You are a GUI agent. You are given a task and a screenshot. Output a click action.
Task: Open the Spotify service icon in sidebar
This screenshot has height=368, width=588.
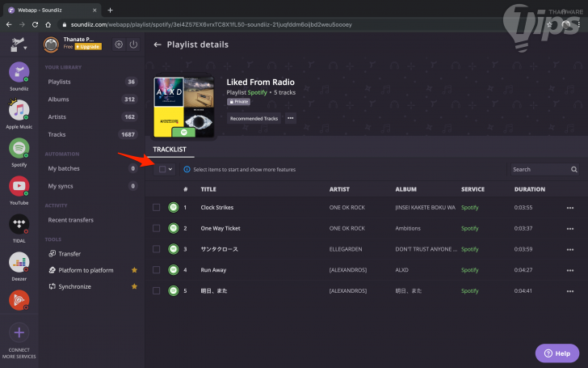tap(19, 148)
